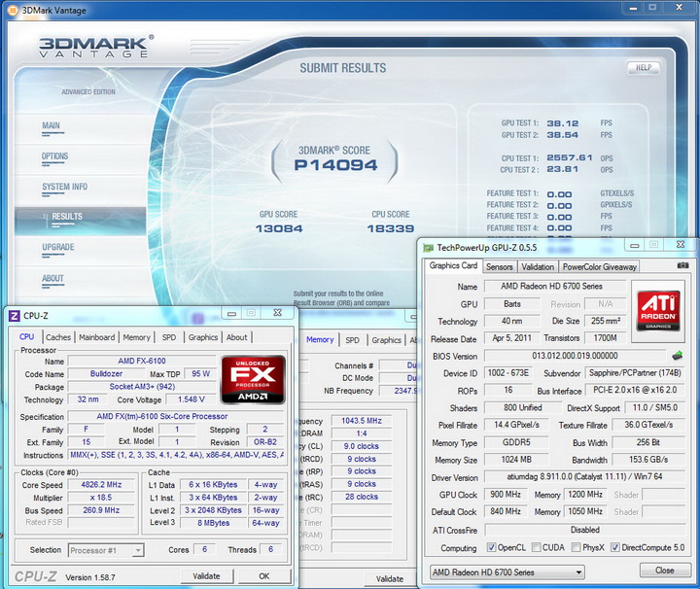This screenshot has width=700, height=589.
Task: Open the Memory tab in front CPU-Z window
Action: click(137, 337)
